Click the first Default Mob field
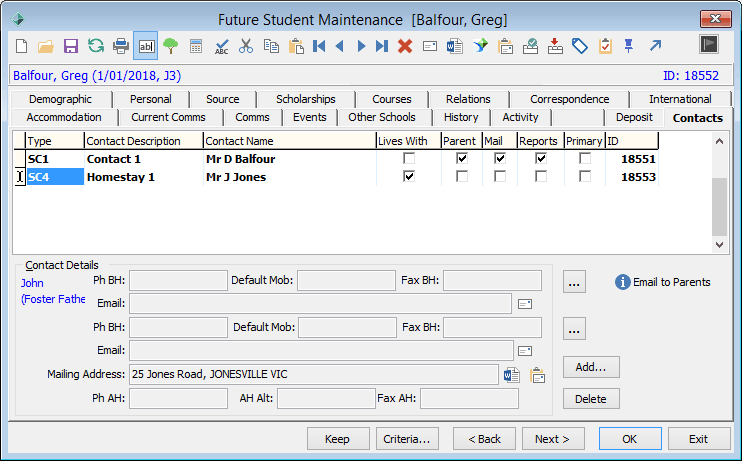742x461 pixels. (x=346, y=281)
